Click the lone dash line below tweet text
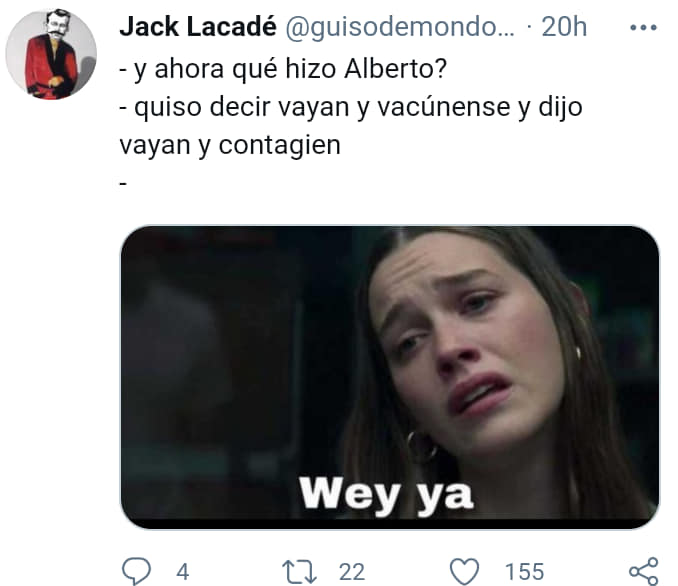 click(x=123, y=184)
